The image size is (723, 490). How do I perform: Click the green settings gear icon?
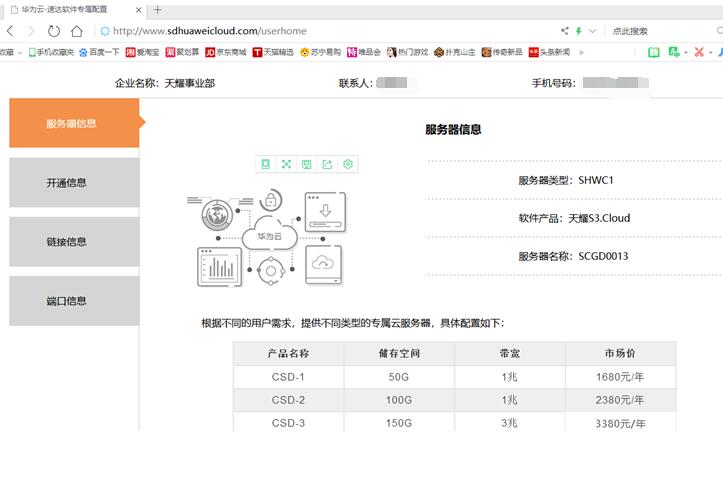[348, 164]
